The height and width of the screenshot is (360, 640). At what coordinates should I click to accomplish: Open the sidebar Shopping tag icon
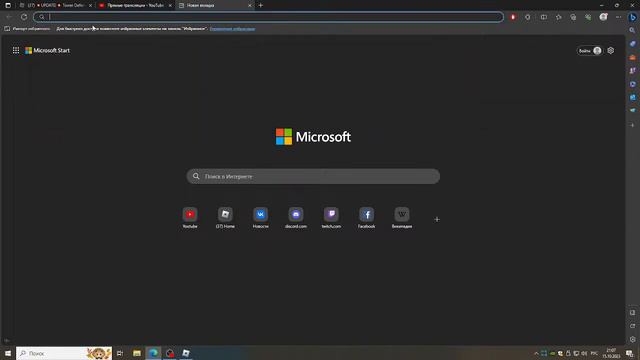pos(633,44)
